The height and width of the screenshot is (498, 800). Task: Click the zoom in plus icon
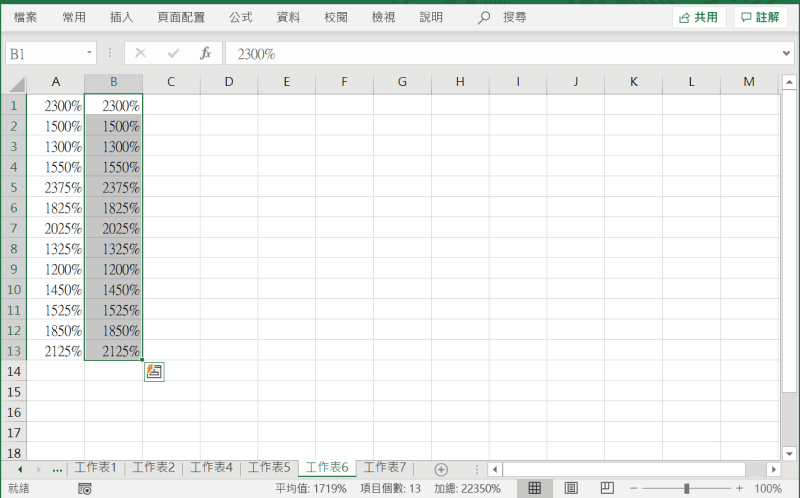tap(739, 488)
